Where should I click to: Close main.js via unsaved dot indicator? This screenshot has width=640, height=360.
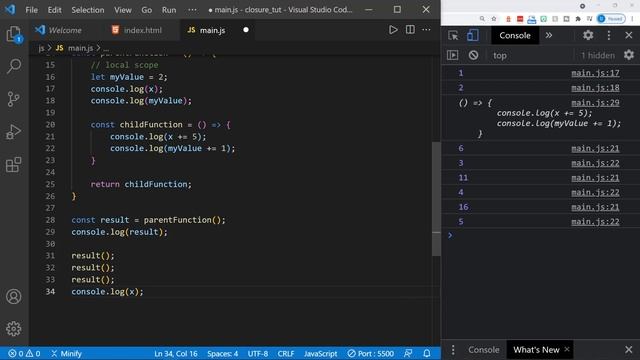pos(246,30)
